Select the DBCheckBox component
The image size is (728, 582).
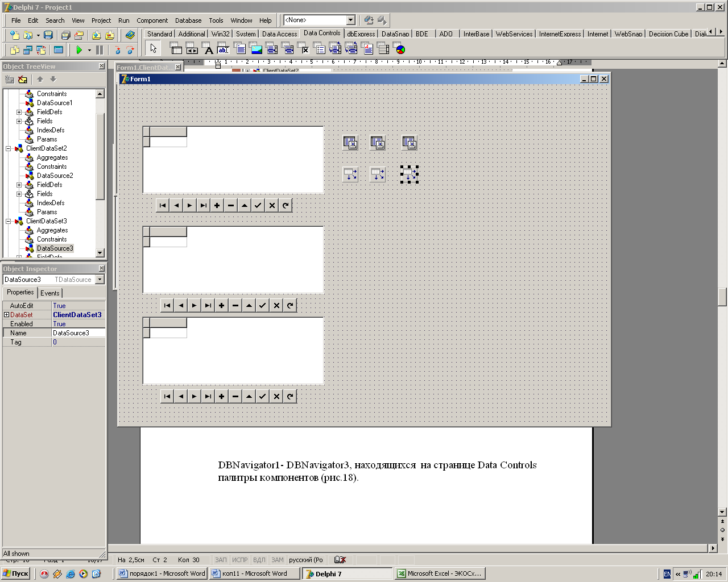click(x=304, y=49)
